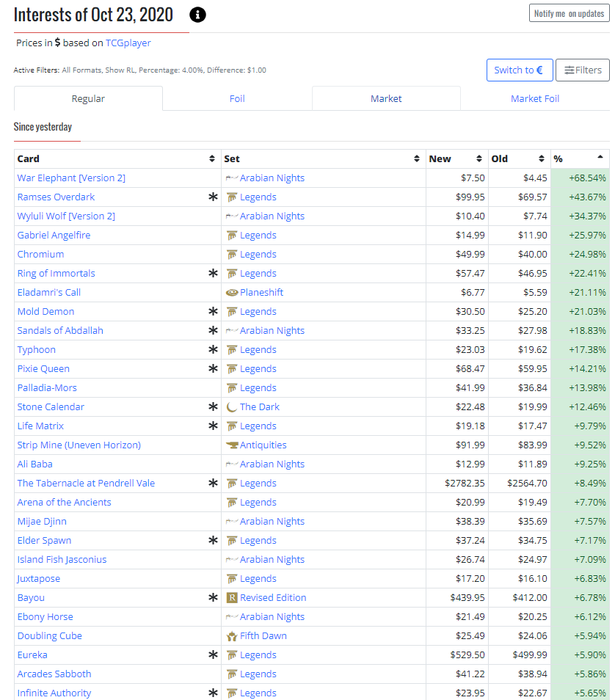Screen dimensions: 615x700
Task: Click the $499.99 old price for Eureka
Action: 530,655
